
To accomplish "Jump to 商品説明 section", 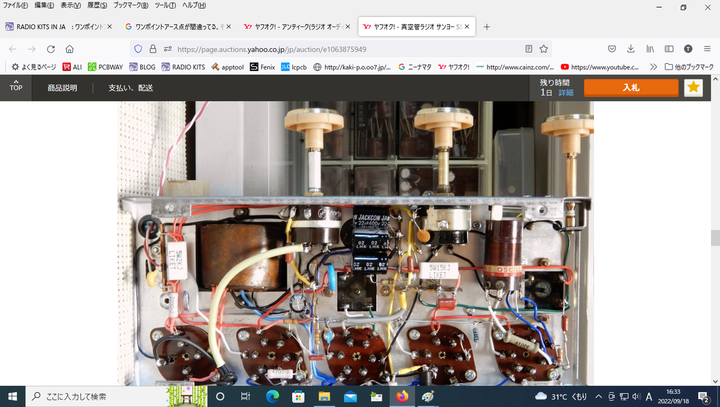I will (x=62, y=88).
